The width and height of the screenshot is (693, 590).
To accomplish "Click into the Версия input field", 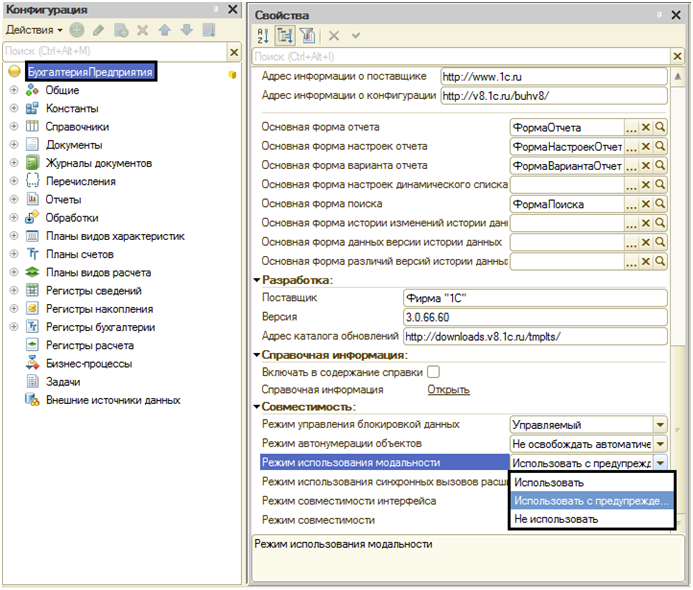I will (533, 317).
